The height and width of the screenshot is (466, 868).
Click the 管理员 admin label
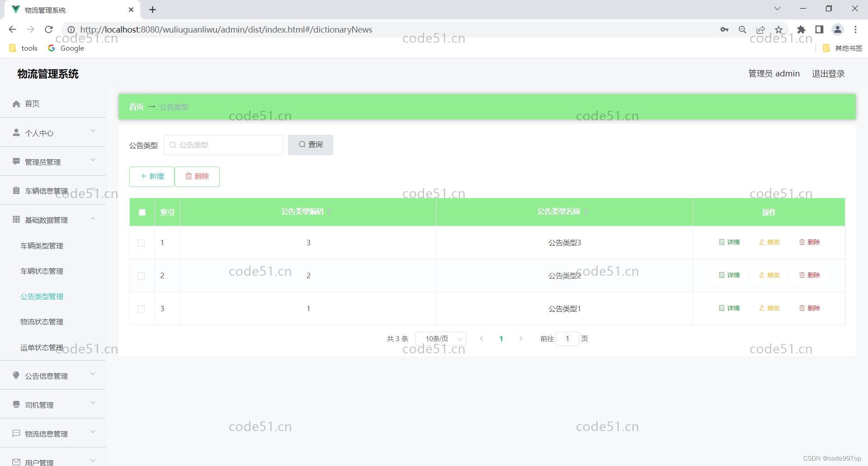[x=774, y=73]
